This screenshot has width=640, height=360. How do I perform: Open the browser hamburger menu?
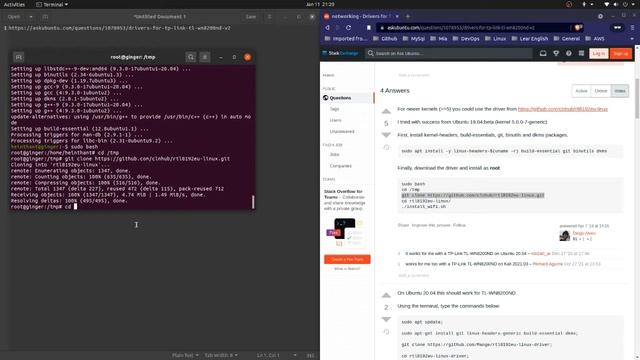pos(632,28)
